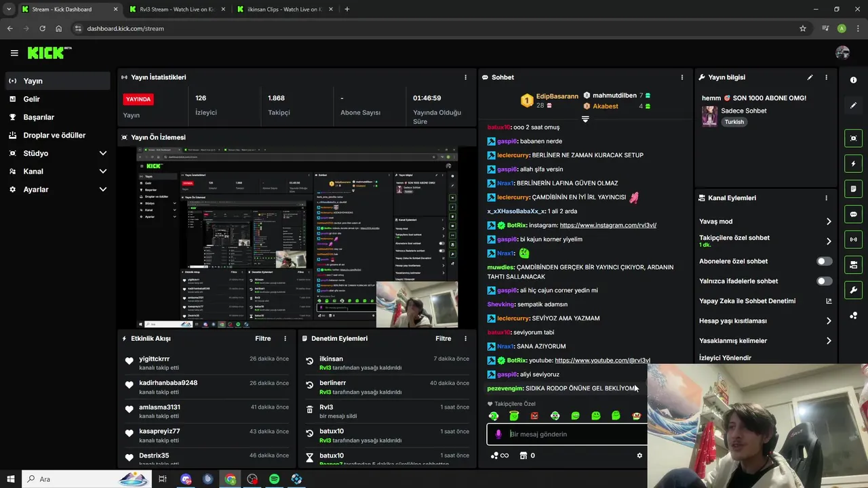Edit stream info with the Yayın bilgisi pencil
868x488 pixels.
click(810, 77)
